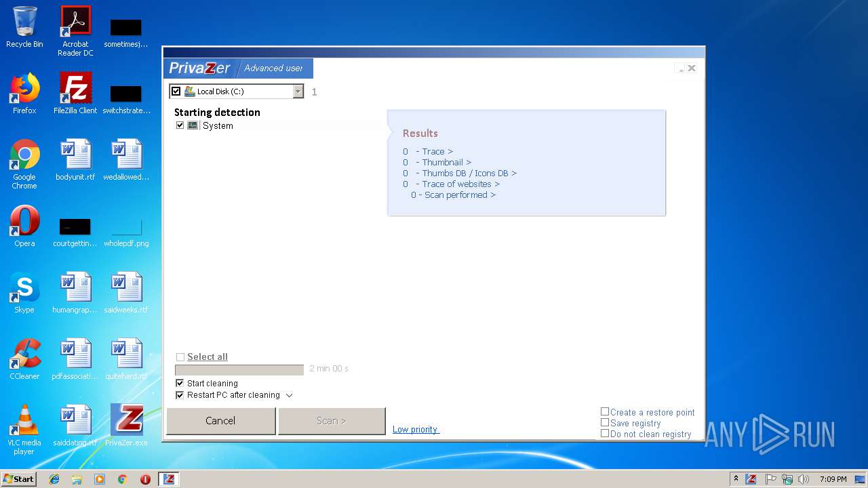868x488 pixels.
Task: Open FileZilla Client desktop icon
Action: click(x=75, y=94)
